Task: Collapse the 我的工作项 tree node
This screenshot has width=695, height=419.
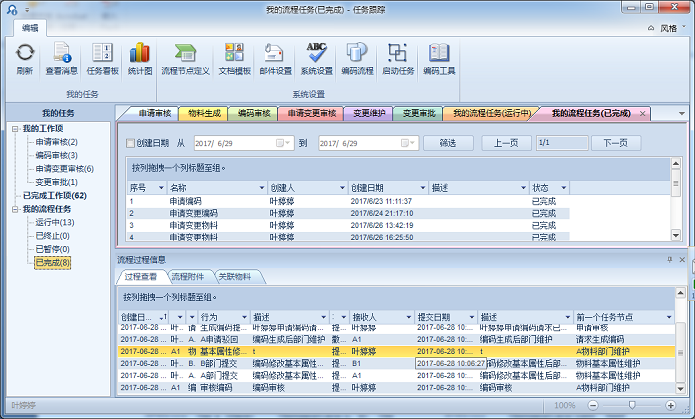Action: click(15, 129)
